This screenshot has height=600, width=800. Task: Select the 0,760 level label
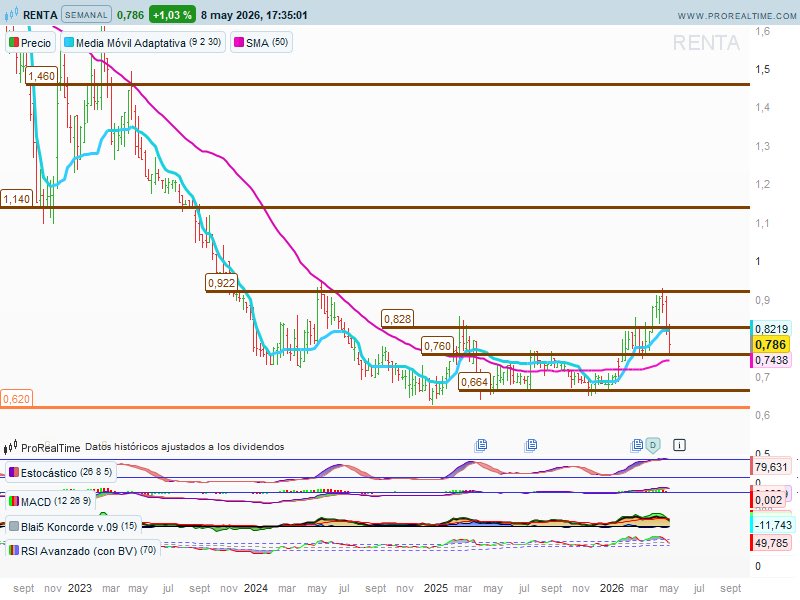(x=437, y=346)
